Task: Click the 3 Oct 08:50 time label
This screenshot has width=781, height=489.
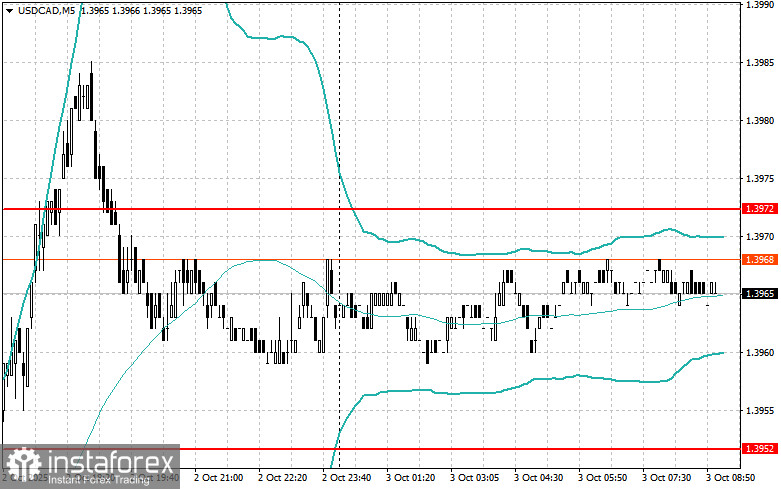Action: click(730, 478)
